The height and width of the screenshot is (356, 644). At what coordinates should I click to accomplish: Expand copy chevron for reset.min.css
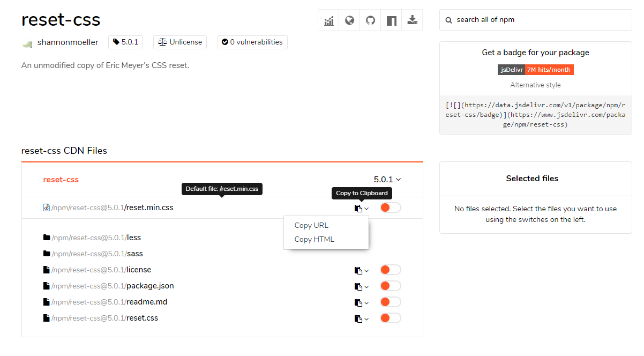[x=366, y=209]
